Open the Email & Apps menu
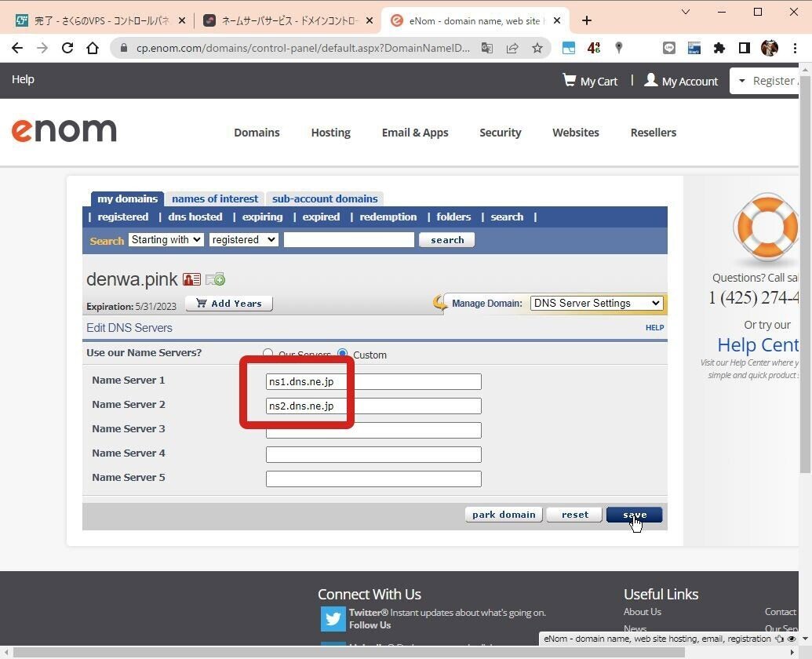The height and width of the screenshot is (659, 812). pos(415,133)
